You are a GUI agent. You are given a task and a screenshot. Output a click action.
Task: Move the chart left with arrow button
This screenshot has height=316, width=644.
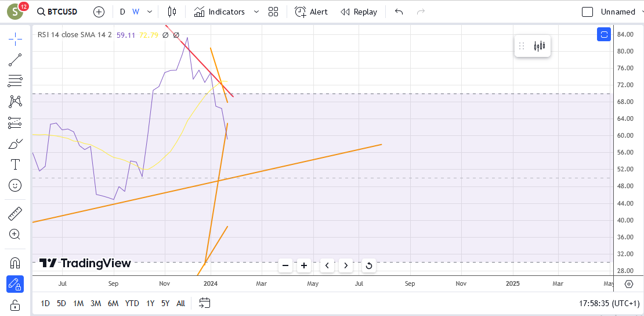(327, 265)
